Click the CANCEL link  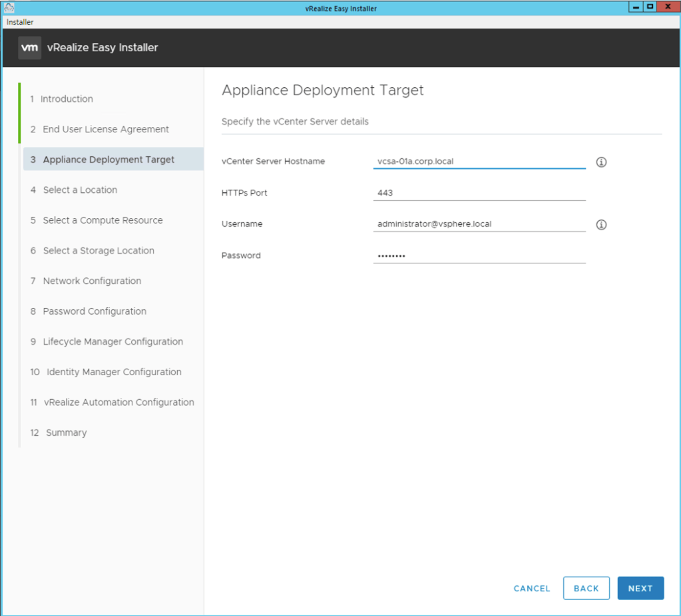point(532,589)
